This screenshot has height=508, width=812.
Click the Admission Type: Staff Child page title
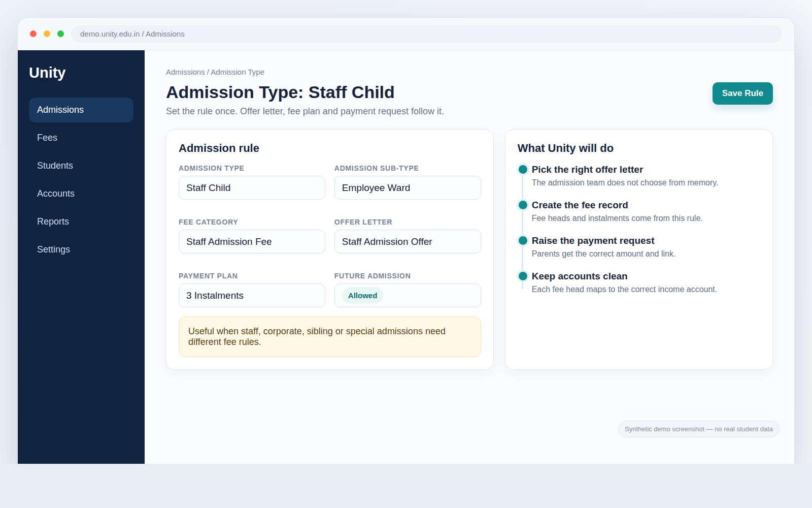(280, 92)
